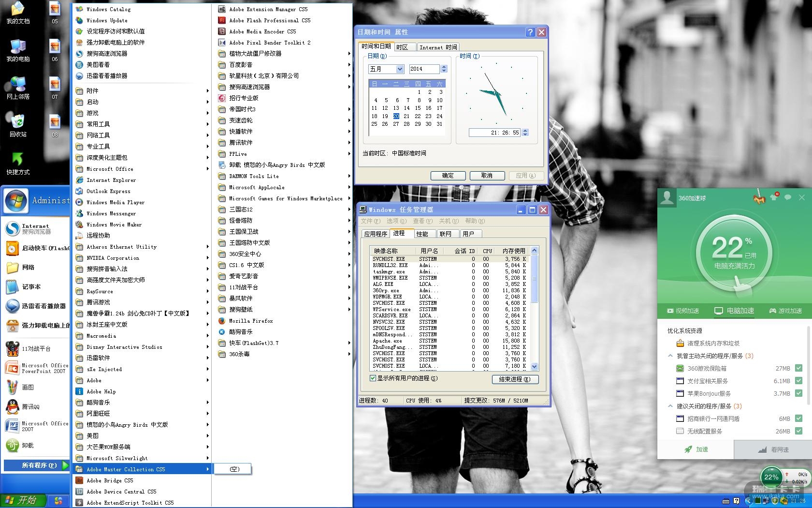Collapse the suggested-to-close programs section
812x508 pixels.
click(x=670, y=406)
